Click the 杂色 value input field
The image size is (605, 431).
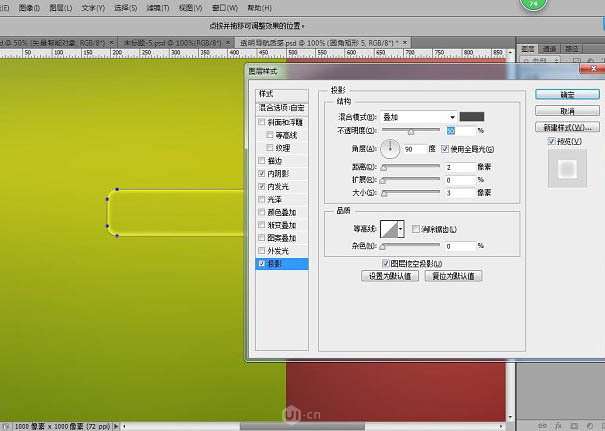460,246
